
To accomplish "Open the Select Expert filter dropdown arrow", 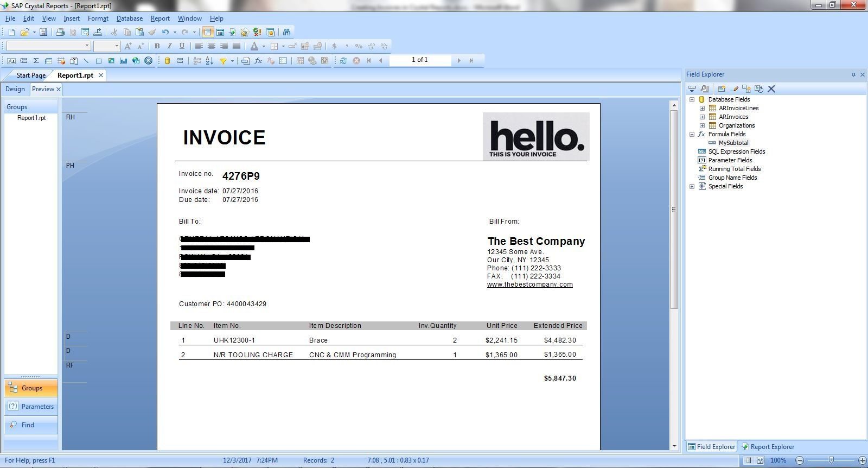I will [232, 61].
